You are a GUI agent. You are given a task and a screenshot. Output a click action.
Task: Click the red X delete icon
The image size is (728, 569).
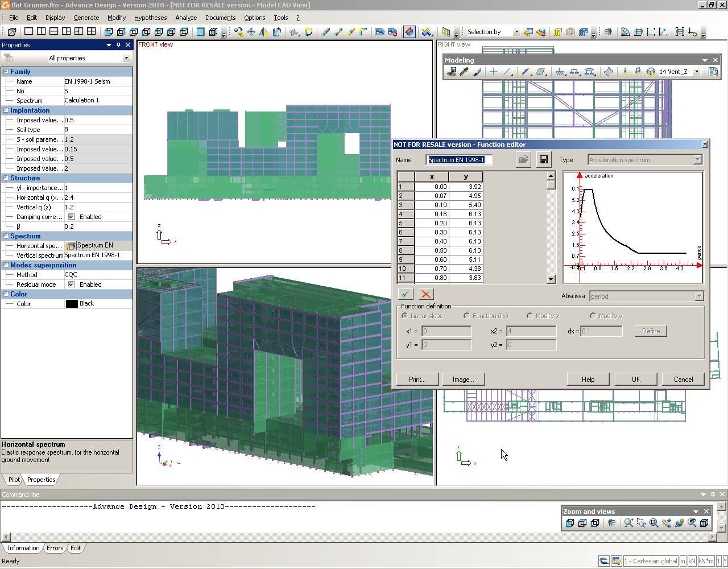point(426,294)
